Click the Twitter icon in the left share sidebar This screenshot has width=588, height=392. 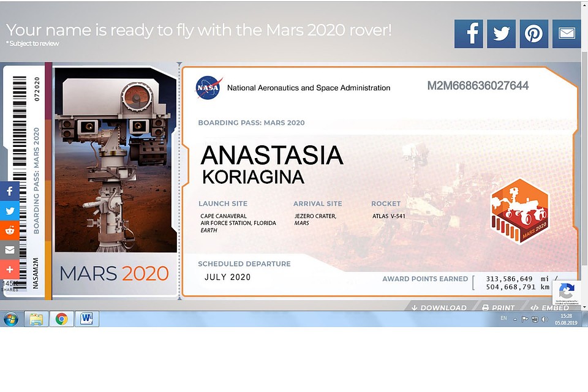pyautogui.click(x=10, y=211)
